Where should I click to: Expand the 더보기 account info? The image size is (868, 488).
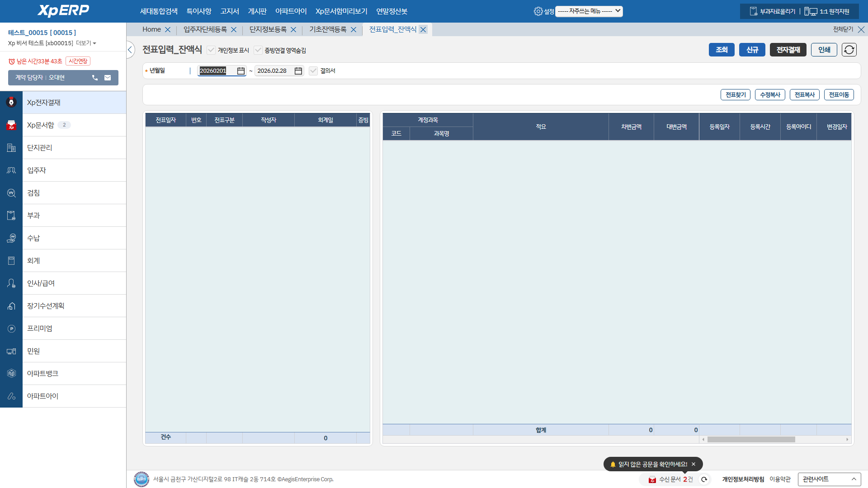click(86, 43)
